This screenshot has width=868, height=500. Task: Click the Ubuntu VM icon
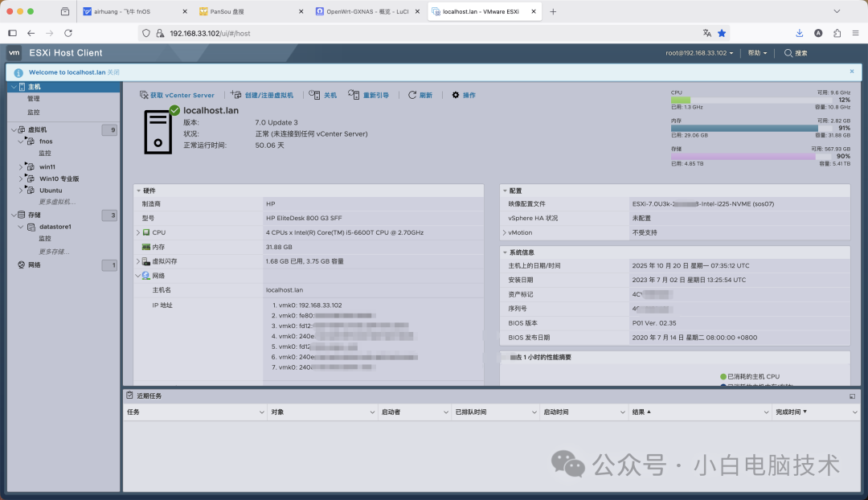tap(30, 190)
